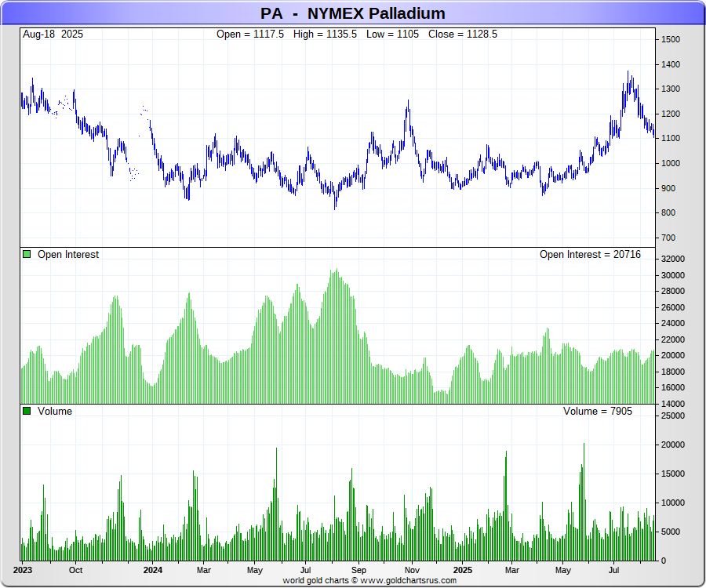Click the light green Open Interest legend swatch
706x588 pixels.
[x=27, y=254]
